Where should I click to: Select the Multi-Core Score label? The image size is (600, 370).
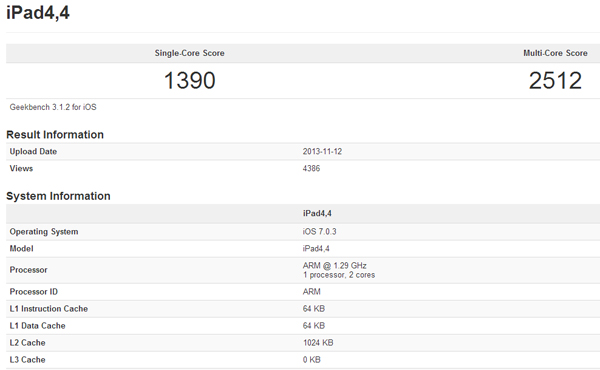click(x=555, y=53)
